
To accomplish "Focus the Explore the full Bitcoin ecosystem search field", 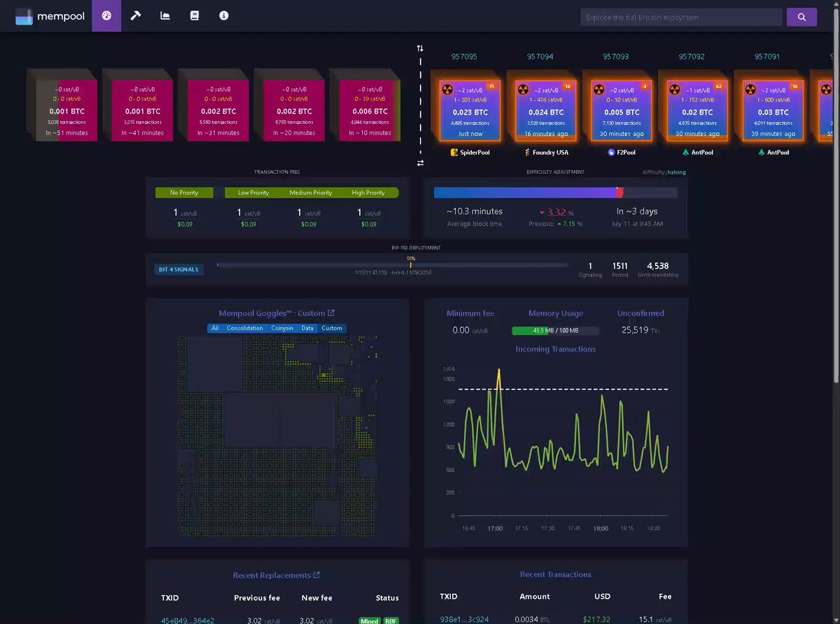I will click(681, 18).
